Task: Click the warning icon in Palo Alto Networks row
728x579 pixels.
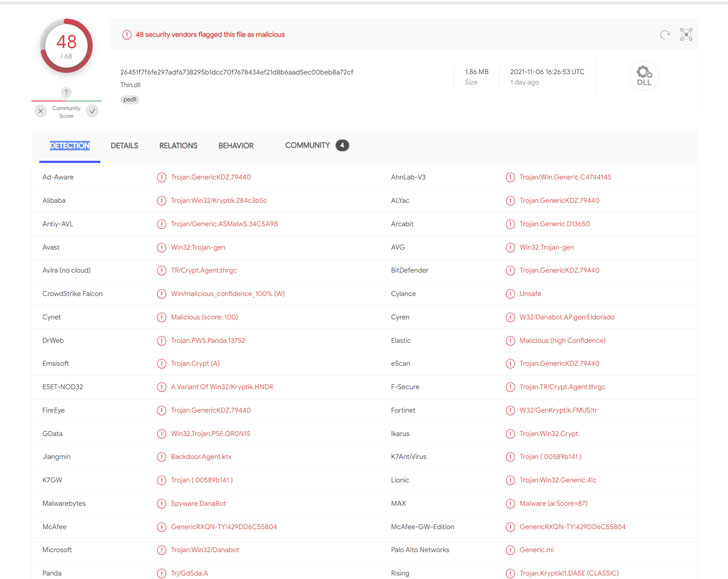Action: click(x=510, y=550)
